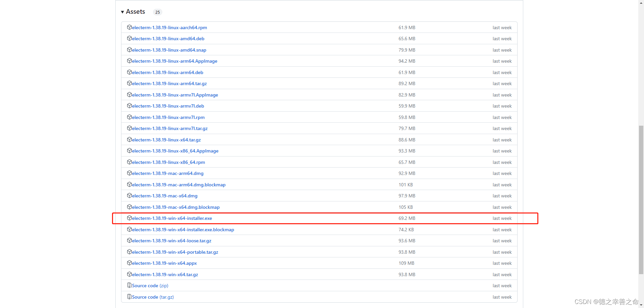The image size is (644, 308).
Task: Download electerm-1.38.19-win-x64-installer.exe.blockmap
Action: (183, 230)
